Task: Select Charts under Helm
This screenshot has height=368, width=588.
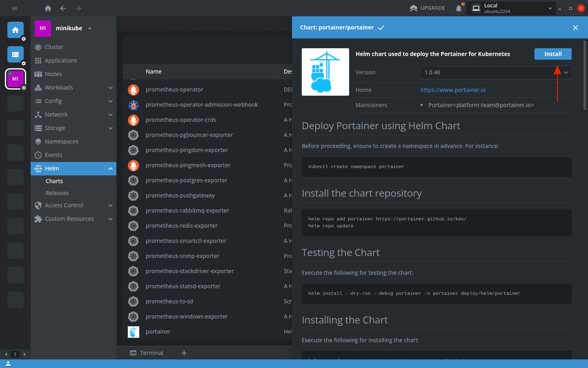Action: pos(54,181)
